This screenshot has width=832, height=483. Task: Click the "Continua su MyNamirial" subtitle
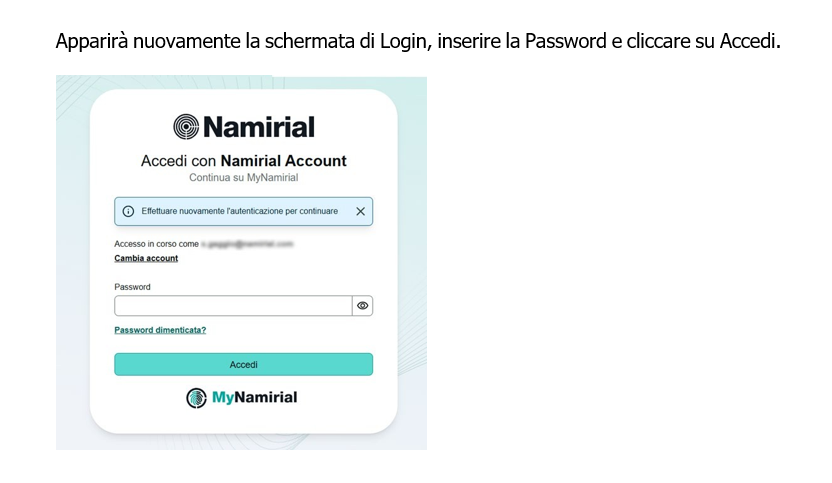tap(244, 178)
